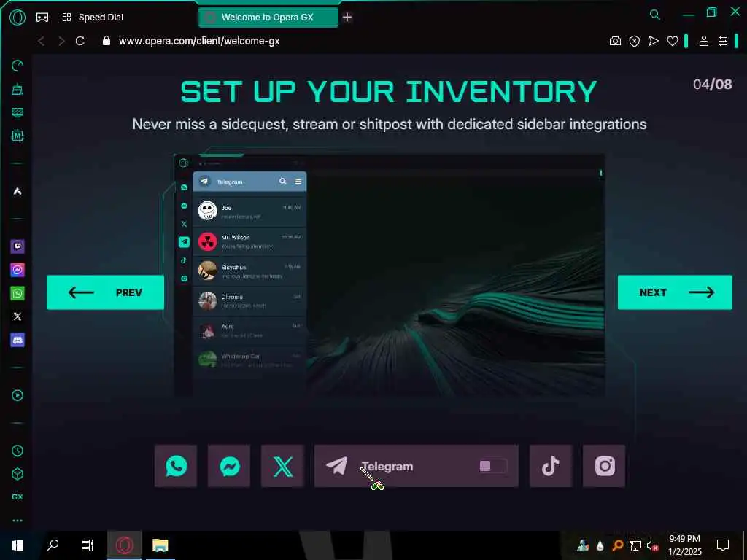The image size is (747, 560).
Task: Reload the current page
Action: coord(80,41)
